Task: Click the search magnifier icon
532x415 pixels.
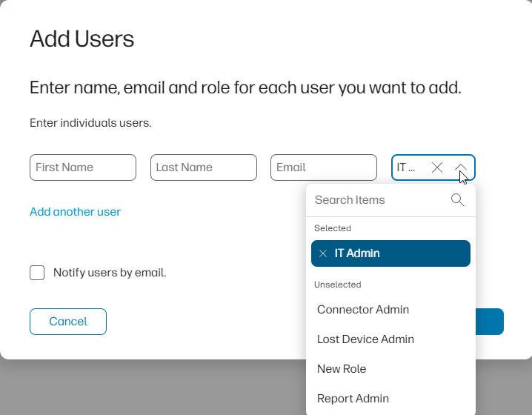Action: click(x=457, y=200)
